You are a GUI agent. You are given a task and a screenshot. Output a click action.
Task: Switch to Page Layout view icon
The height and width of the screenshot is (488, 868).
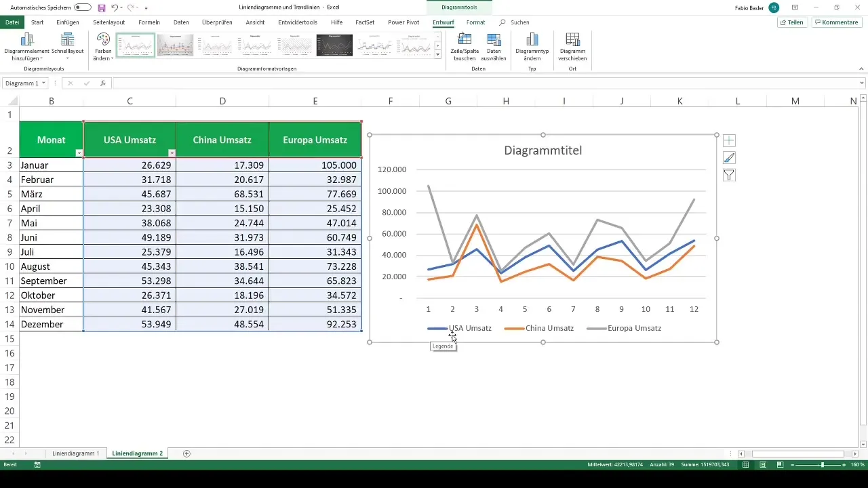[763, 465]
